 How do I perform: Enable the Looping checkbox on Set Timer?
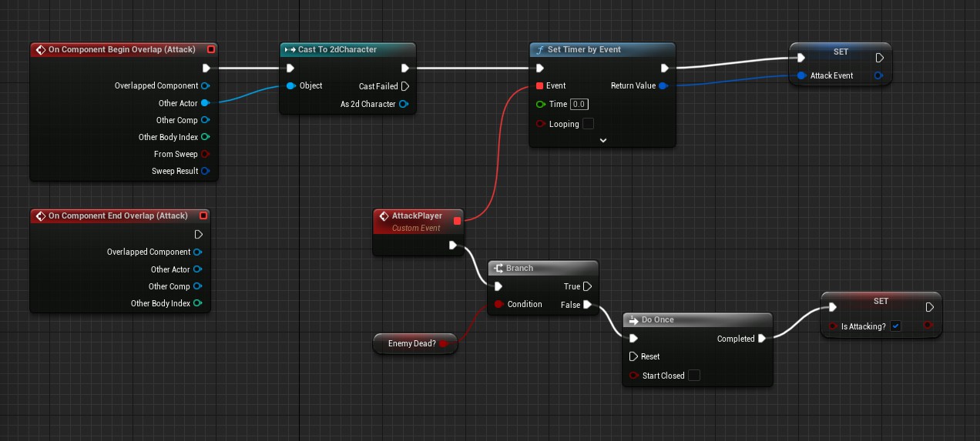[x=589, y=124]
